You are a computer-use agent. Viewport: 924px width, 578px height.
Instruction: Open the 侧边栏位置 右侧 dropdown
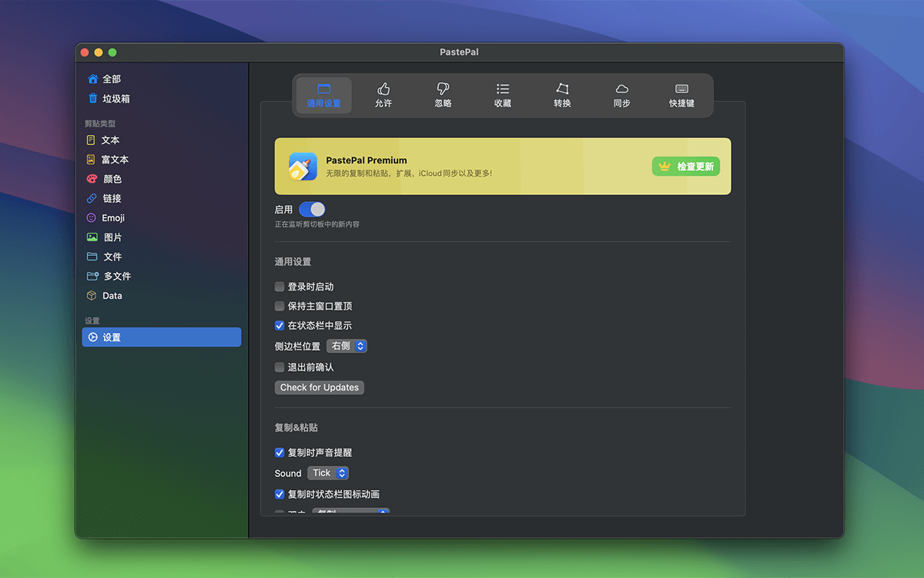(x=346, y=346)
